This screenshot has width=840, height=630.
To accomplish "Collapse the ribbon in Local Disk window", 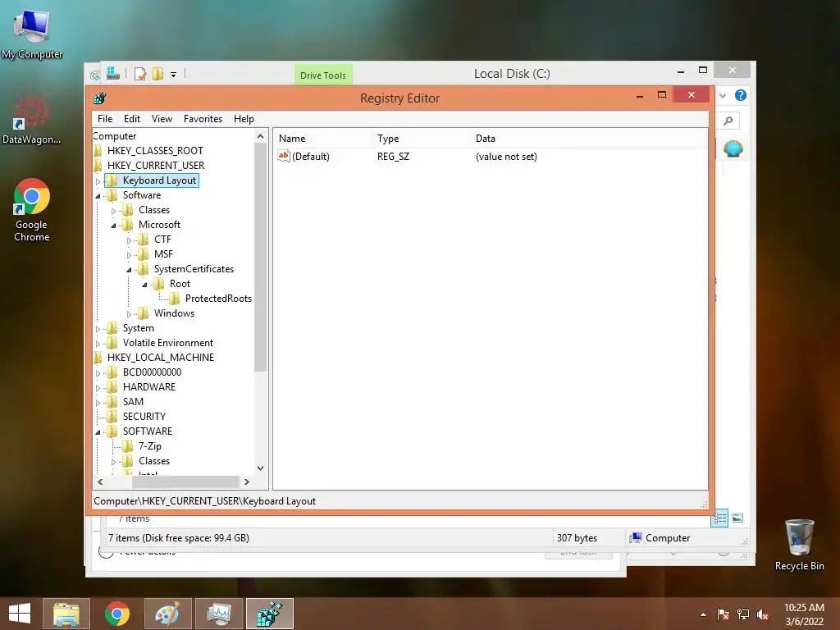I will pos(723,95).
